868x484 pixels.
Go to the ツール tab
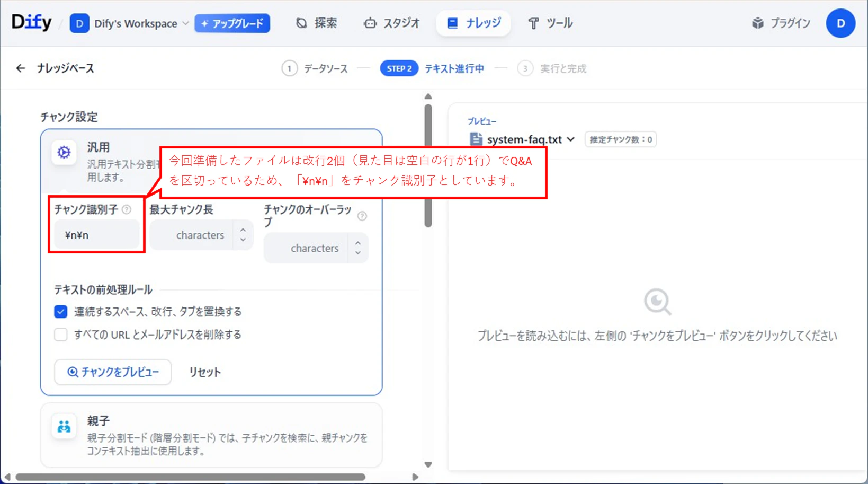[x=550, y=23]
